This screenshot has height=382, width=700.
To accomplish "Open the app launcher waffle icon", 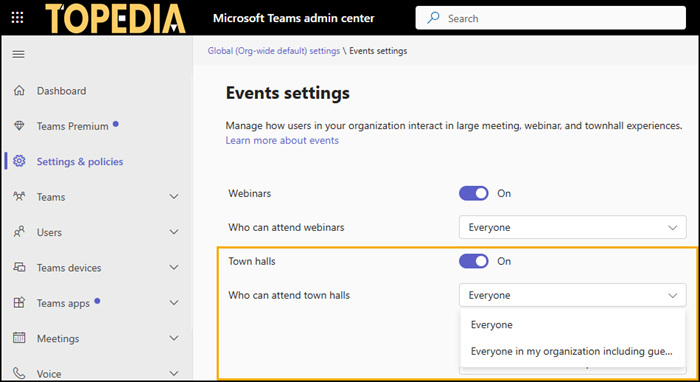I will coord(17,18).
